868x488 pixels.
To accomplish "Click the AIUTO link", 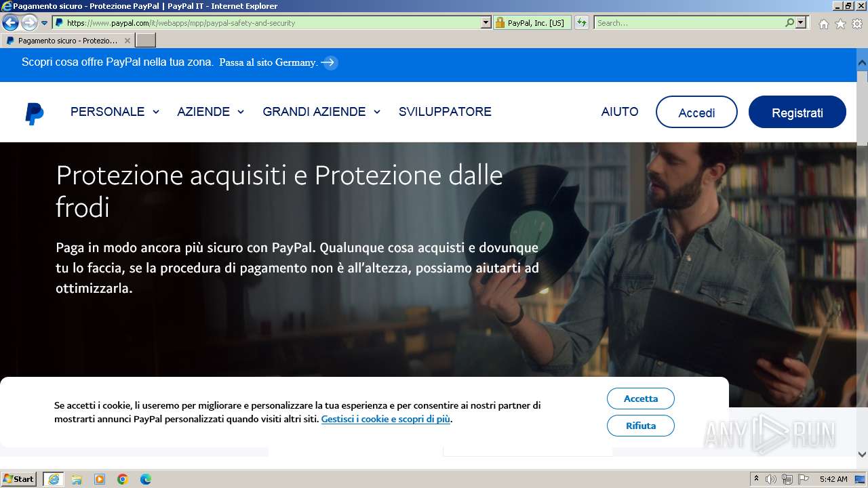I will tap(620, 112).
